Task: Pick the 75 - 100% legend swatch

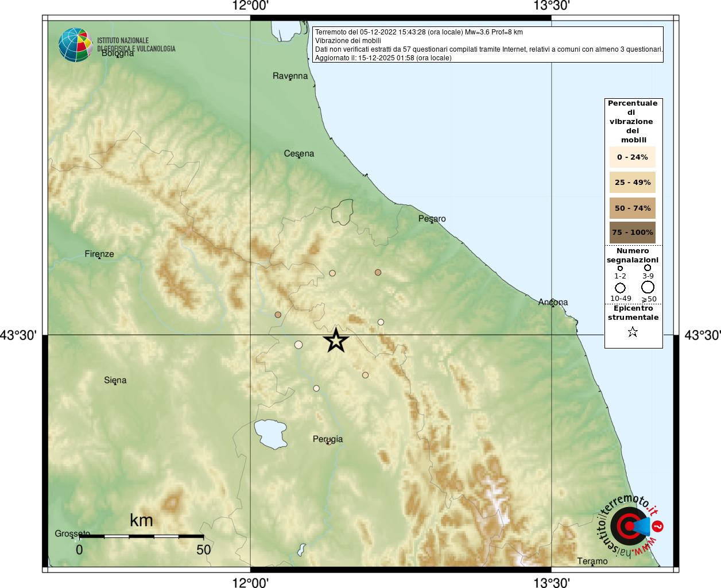Action: [x=632, y=233]
